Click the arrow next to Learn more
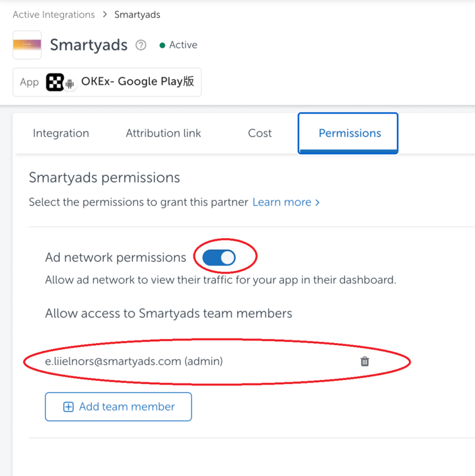The image size is (475, 476). tap(318, 202)
